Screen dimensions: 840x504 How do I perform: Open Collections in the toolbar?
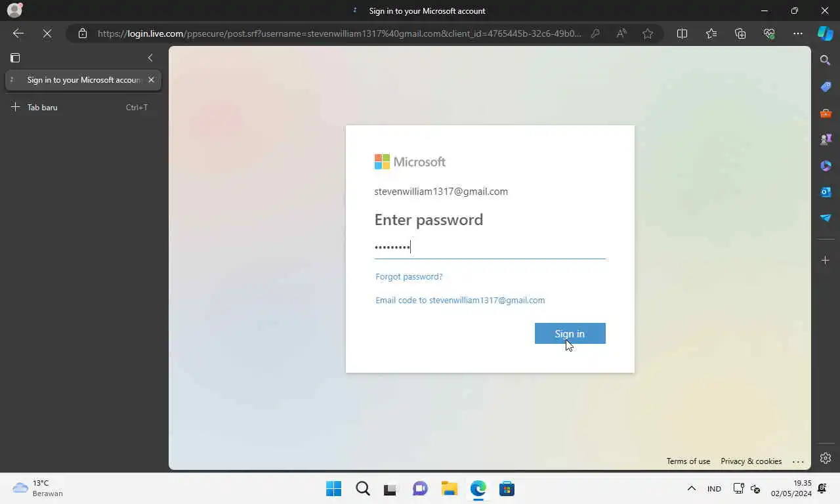(740, 33)
